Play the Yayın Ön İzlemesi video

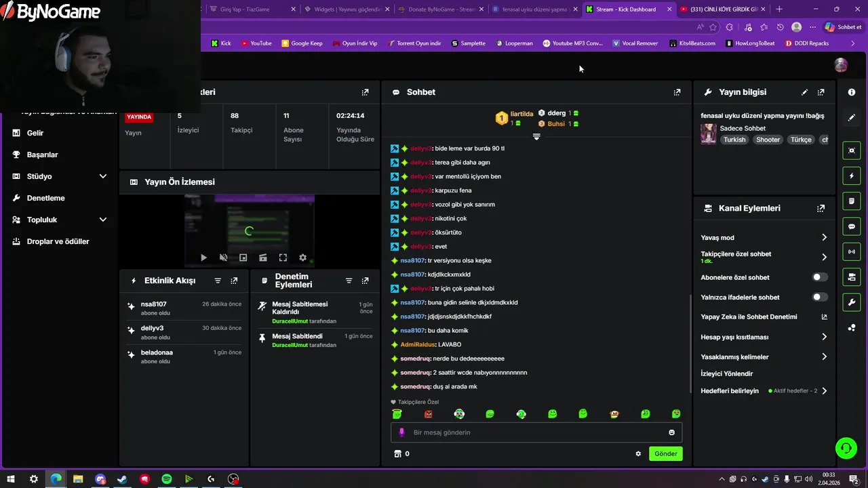[x=203, y=258]
